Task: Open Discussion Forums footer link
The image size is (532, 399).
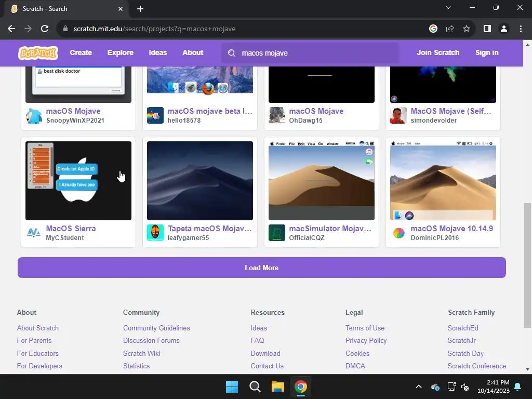Action: point(151,340)
